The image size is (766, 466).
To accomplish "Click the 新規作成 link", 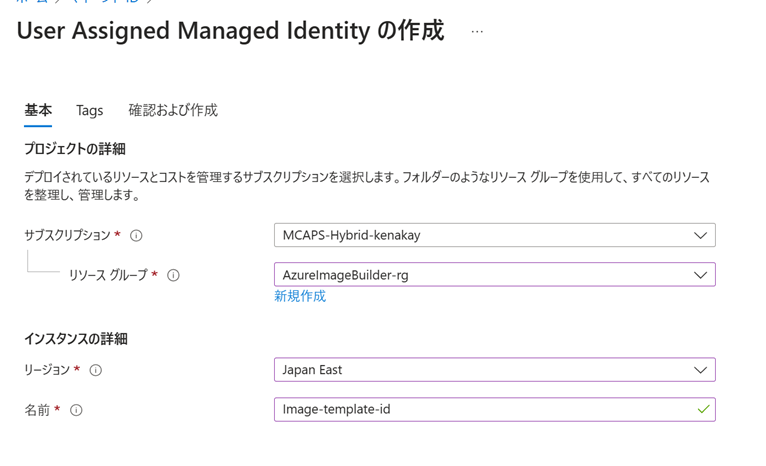I will click(300, 296).
